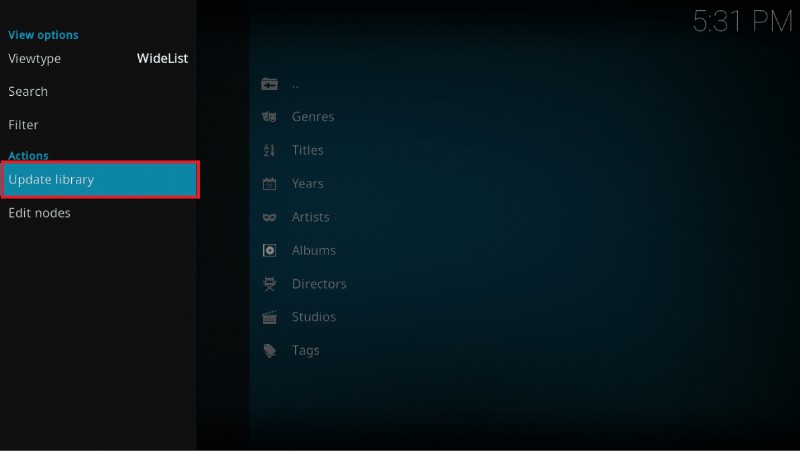This screenshot has width=800, height=453.
Task: Click the Tags label icon
Action: pyautogui.click(x=269, y=350)
